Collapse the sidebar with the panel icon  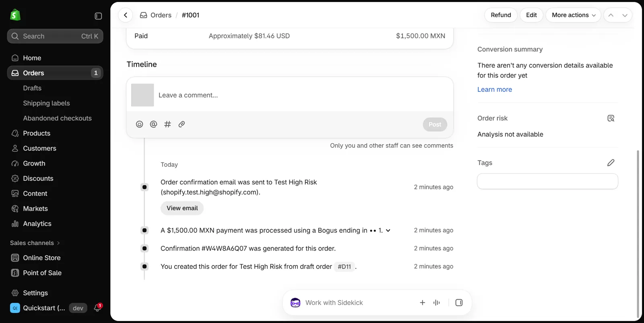(x=98, y=16)
